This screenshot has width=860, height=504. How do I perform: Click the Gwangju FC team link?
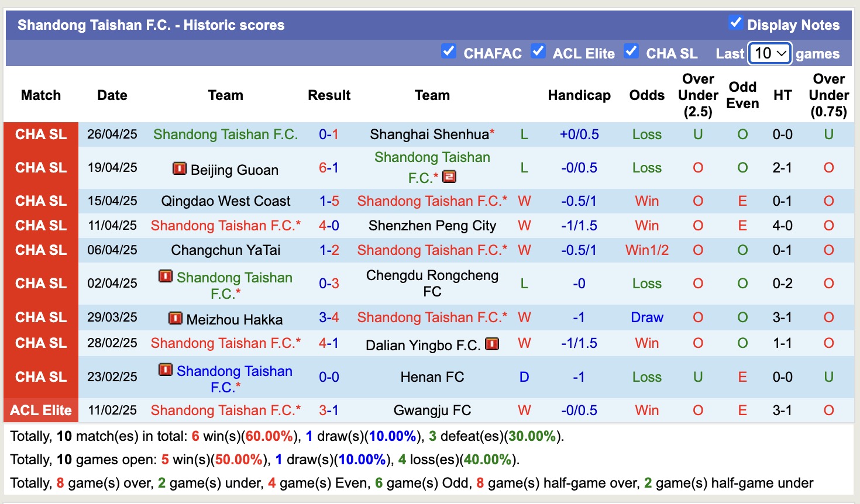[x=432, y=410]
